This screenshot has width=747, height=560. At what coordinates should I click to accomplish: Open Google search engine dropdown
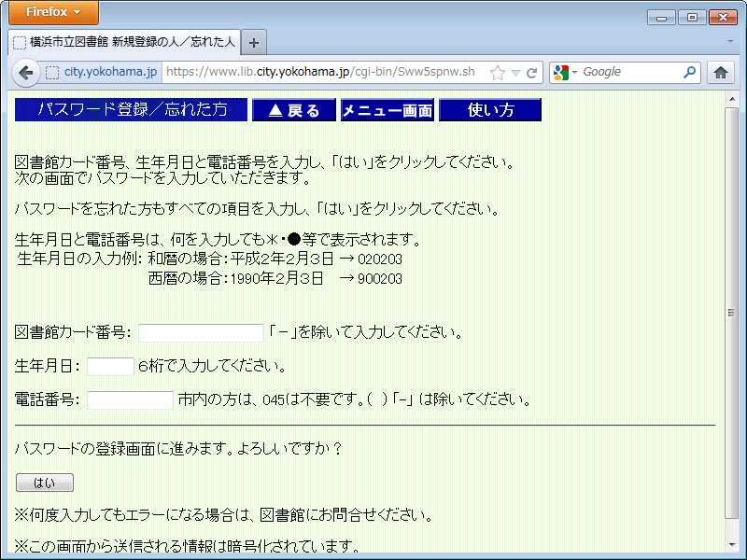[565, 72]
